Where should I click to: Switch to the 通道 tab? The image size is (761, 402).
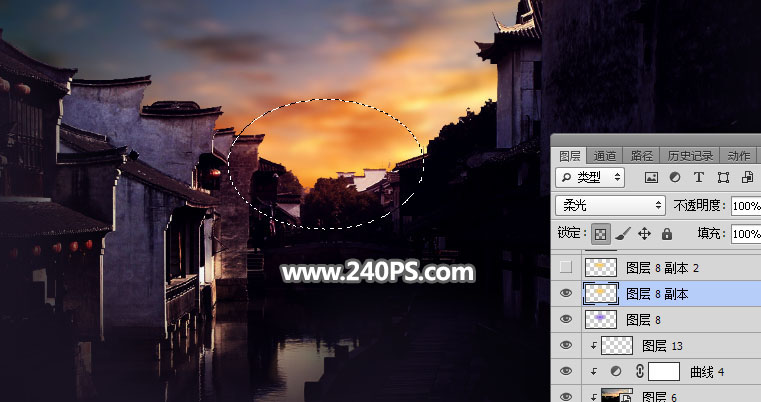605,156
